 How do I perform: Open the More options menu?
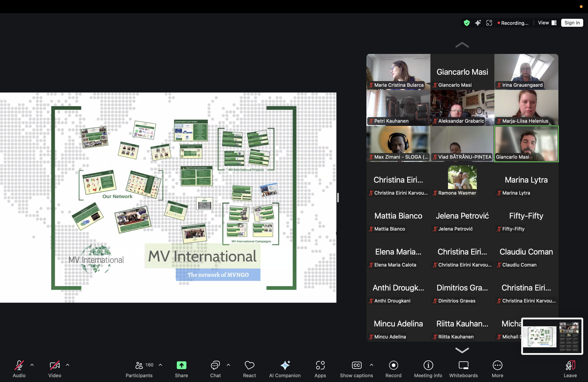click(497, 369)
